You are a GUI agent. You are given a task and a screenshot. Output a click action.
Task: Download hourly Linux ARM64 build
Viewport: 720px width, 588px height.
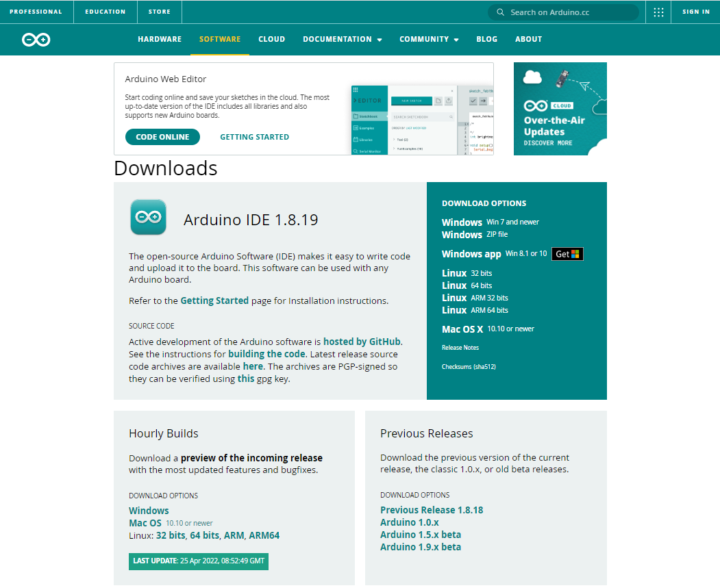click(x=264, y=536)
